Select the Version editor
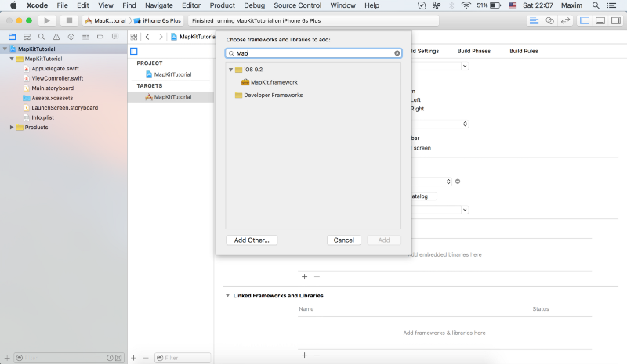 (565, 20)
